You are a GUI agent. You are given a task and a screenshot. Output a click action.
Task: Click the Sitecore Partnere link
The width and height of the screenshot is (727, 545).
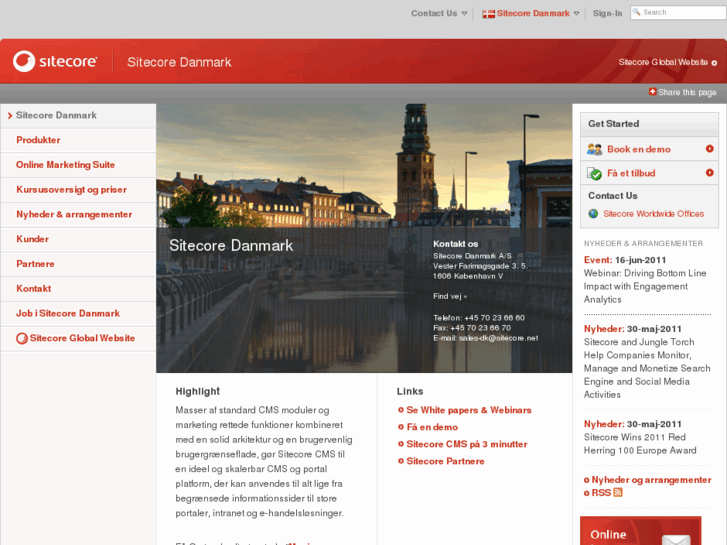point(445,461)
